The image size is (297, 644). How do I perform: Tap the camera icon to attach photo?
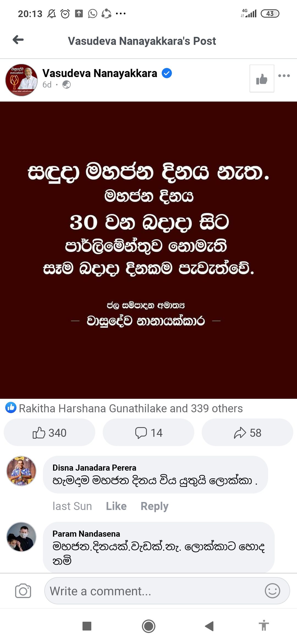point(23,591)
